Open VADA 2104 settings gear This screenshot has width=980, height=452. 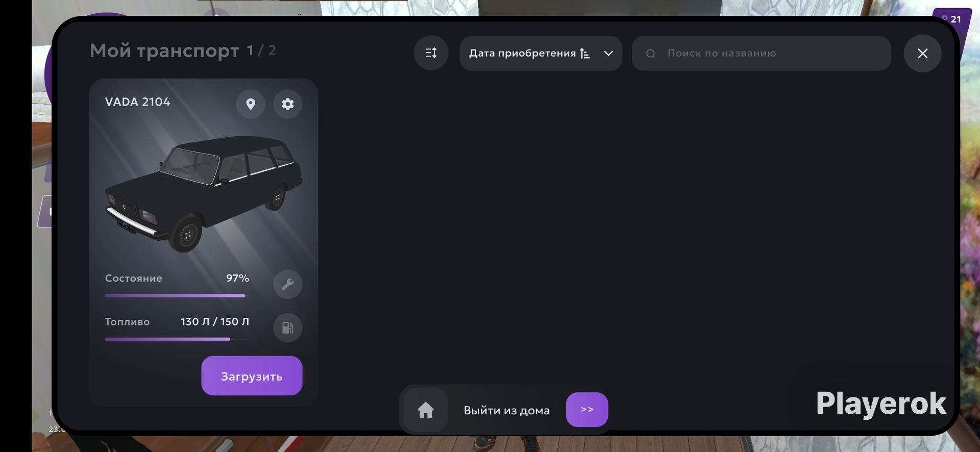pyautogui.click(x=288, y=104)
